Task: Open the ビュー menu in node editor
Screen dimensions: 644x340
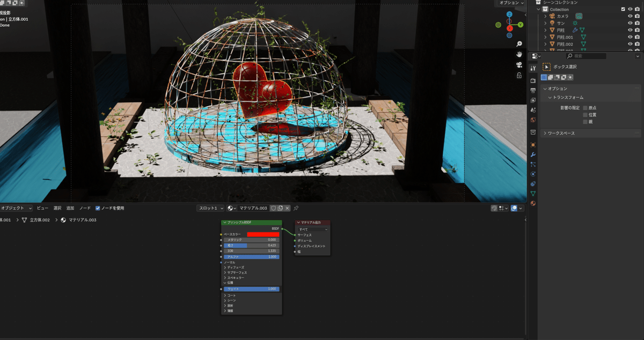Action: click(x=42, y=208)
